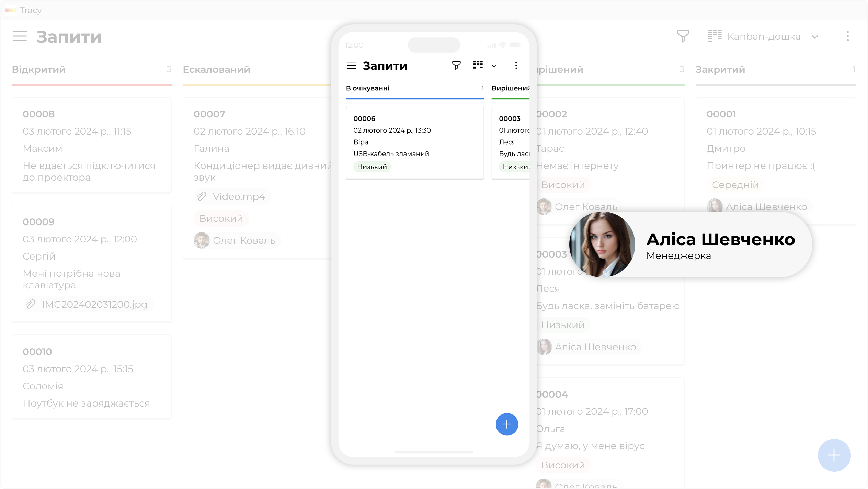868x489 pixels.
Task: Tap the phone three-dot options icon
Action: [x=516, y=66]
